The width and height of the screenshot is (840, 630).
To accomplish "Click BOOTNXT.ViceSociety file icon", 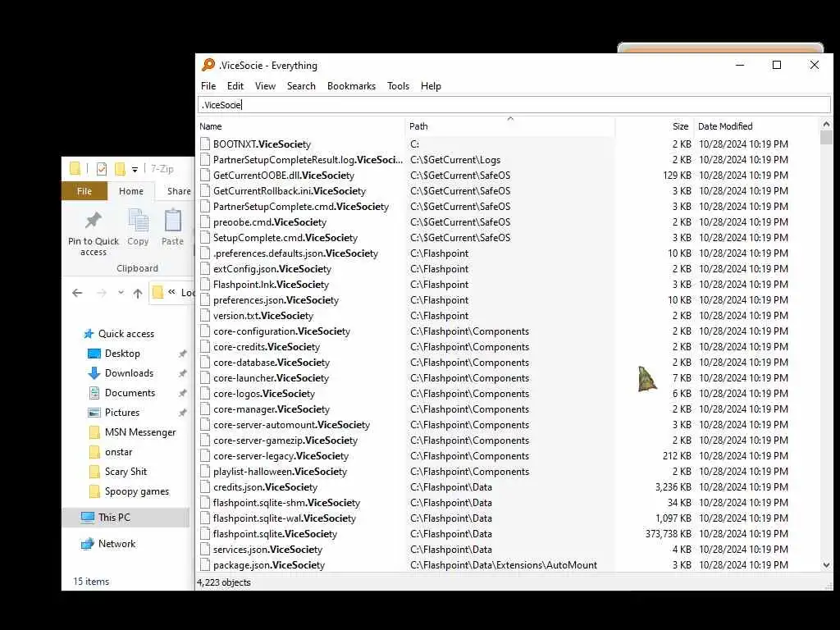I will (205, 144).
